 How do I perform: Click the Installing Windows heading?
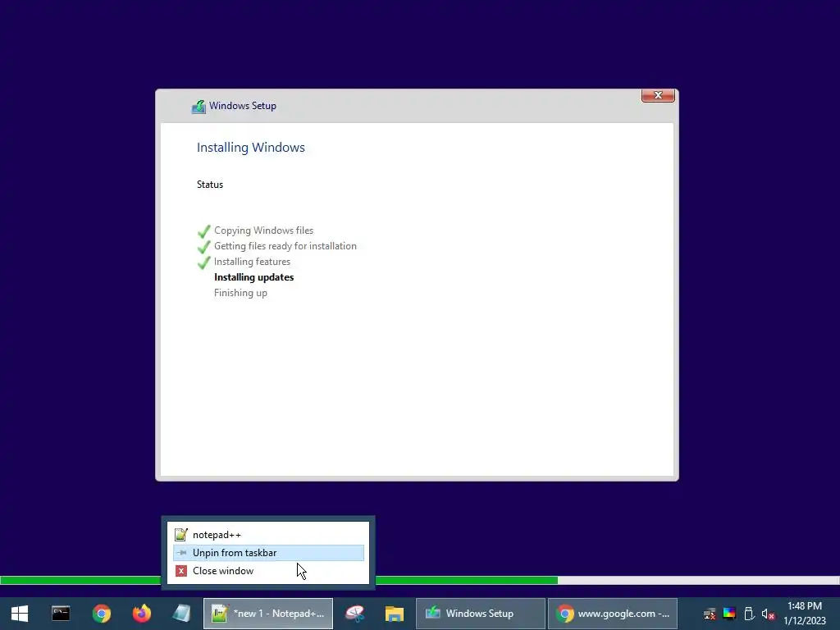click(251, 148)
